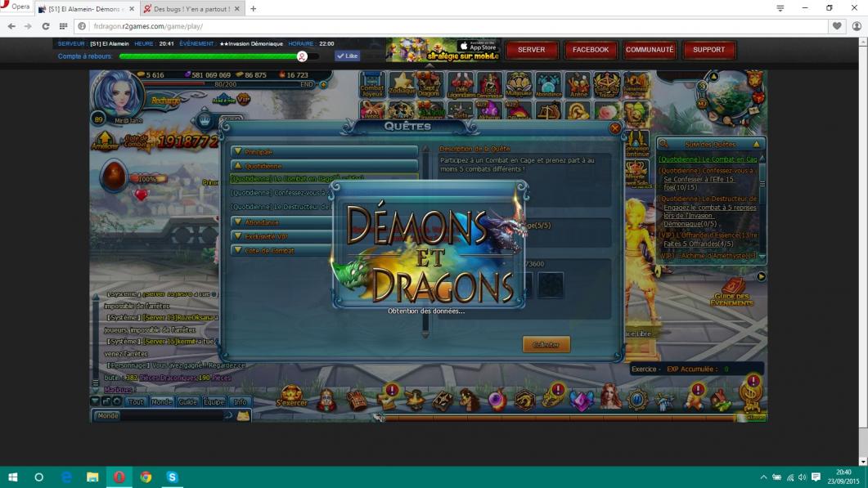The image size is (868, 488).
Task: Collapse the Suivi des Quêtes panel
Action: (757, 144)
